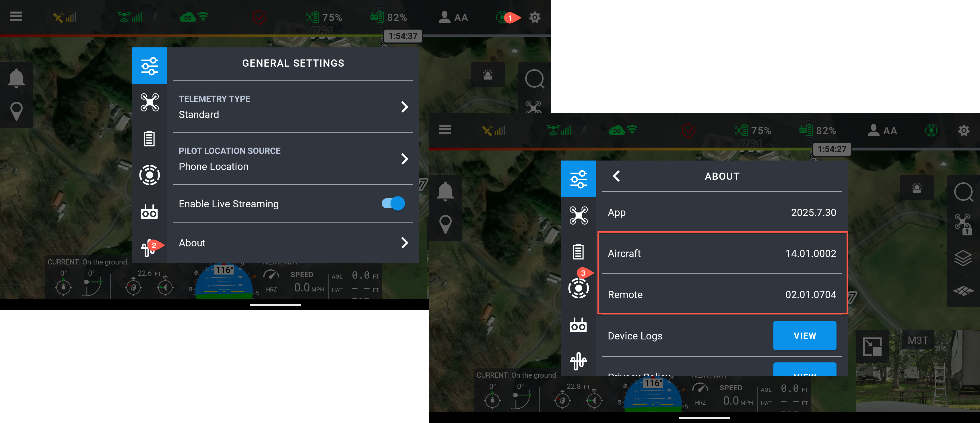The width and height of the screenshot is (980, 423).
Task: Tap strobe light button in General Settings screenshot
Action: point(488,75)
